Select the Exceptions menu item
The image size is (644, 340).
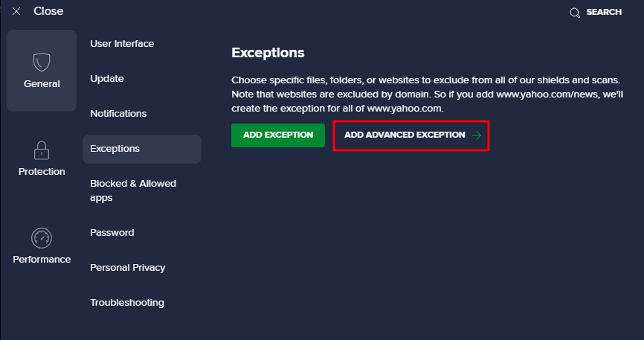[115, 149]
